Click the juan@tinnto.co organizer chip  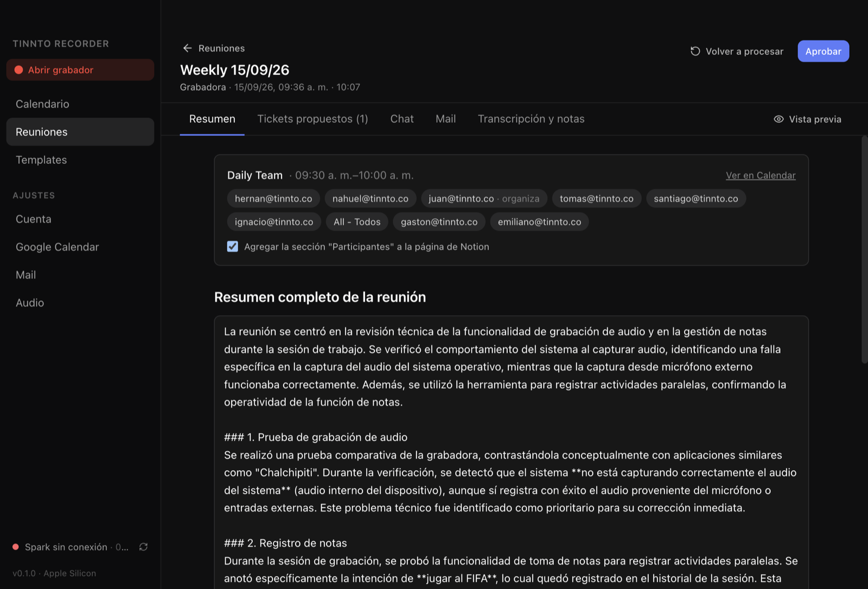484,199
